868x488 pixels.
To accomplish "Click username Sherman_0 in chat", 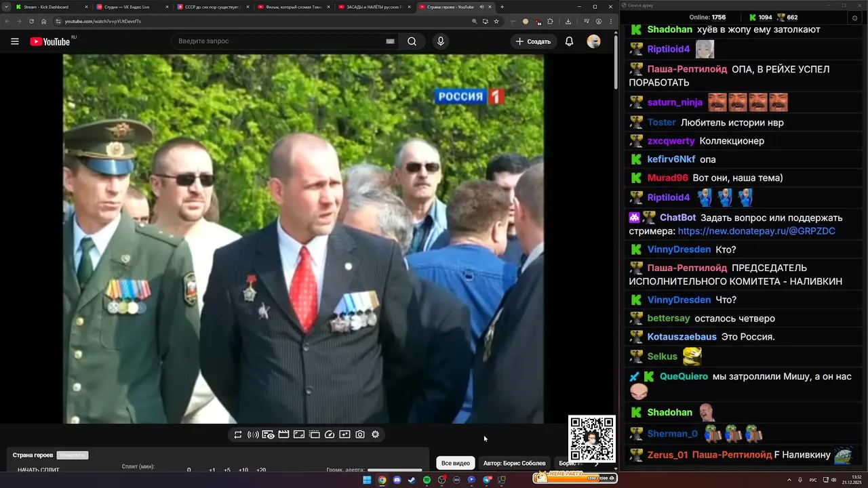I will pyautogui.click(x=672, y=434).
